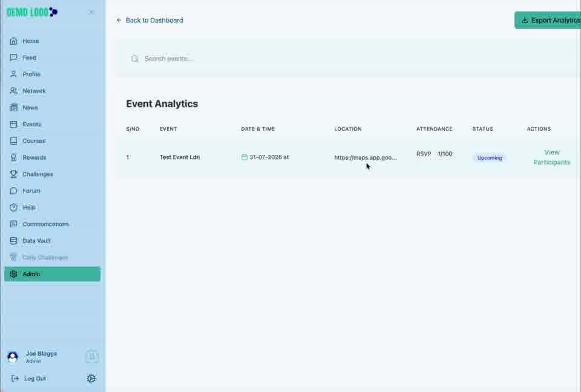The image size is (581, 392).
Task: Open the News section
Action: click(x=52, y=108)
